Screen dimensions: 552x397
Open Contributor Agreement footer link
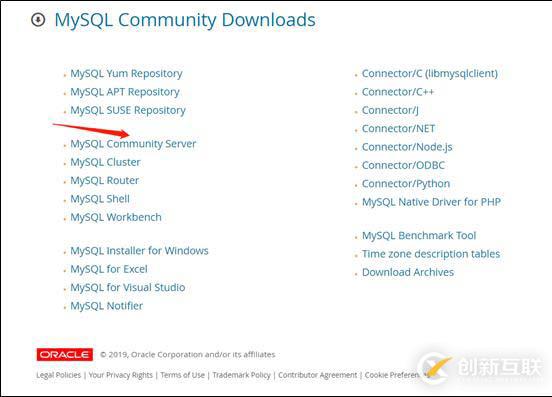[x=318, y=375]
